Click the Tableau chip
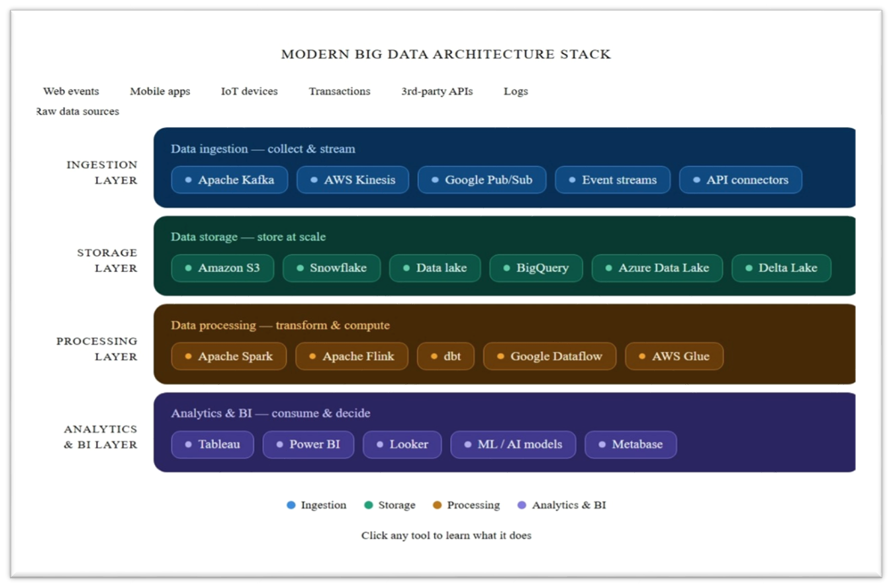893x588 pixels. pos(212,444)
